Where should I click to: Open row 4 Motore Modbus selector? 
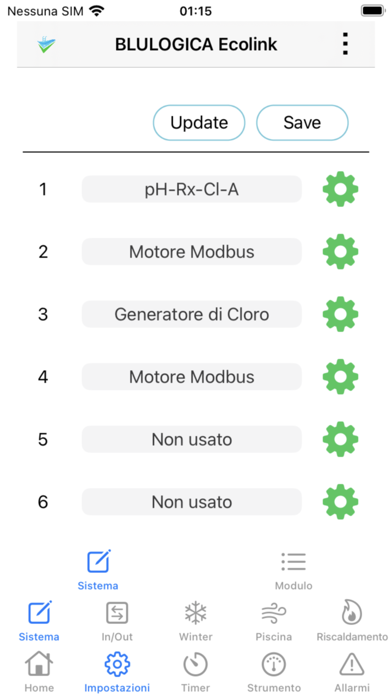(x=192, y=377)
